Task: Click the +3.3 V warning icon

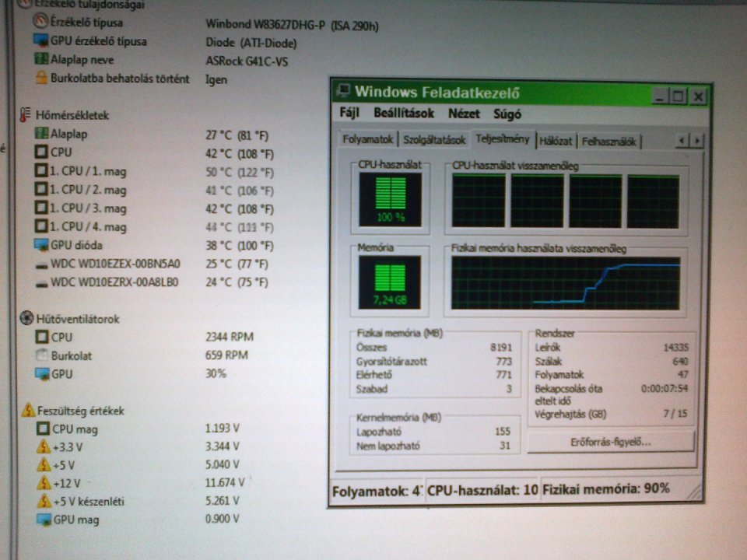Action: [44, 446]
